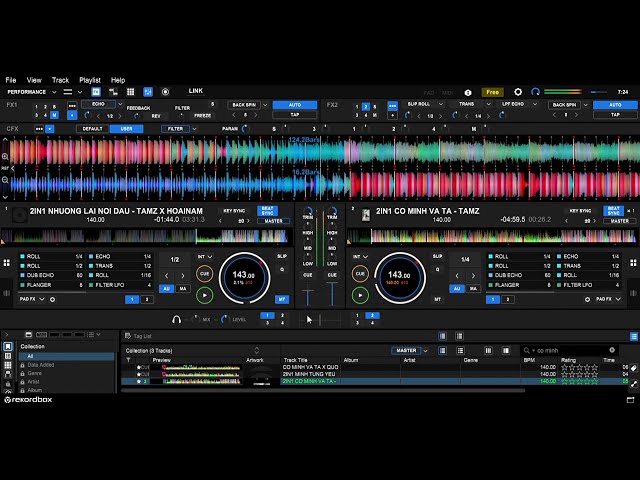The image size is (640, 480).
Task: Enable FX1 AUTO BPM mode
Action: [295, 105]
